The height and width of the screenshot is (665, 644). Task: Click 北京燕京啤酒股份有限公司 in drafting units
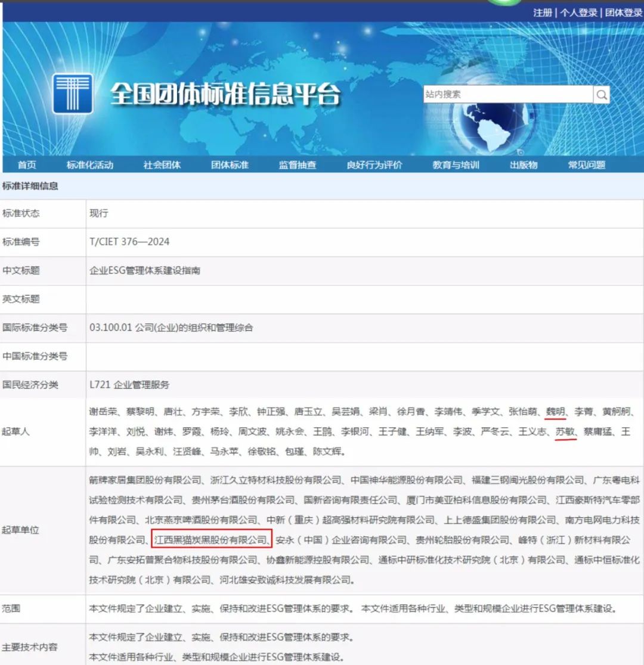(x=201, y=520)
